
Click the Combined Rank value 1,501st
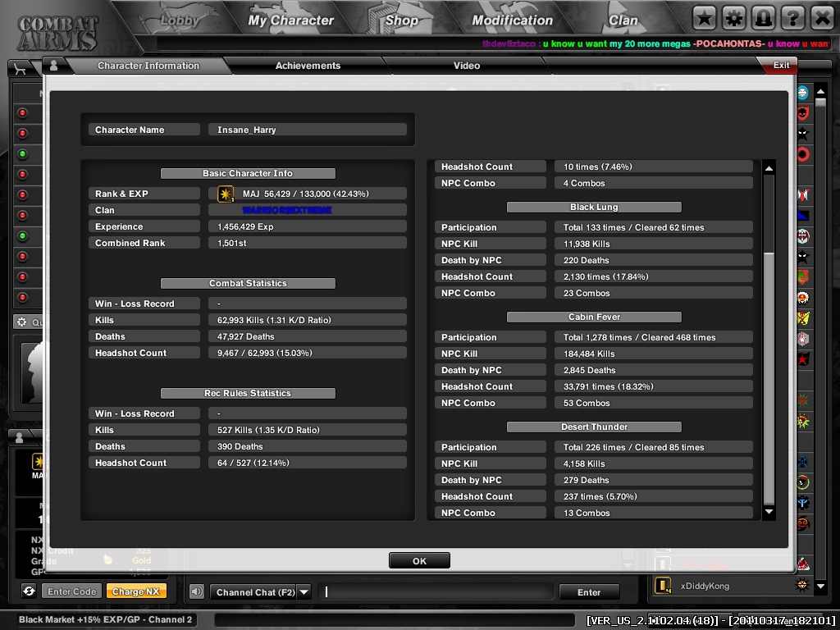[x=232, y=243]
